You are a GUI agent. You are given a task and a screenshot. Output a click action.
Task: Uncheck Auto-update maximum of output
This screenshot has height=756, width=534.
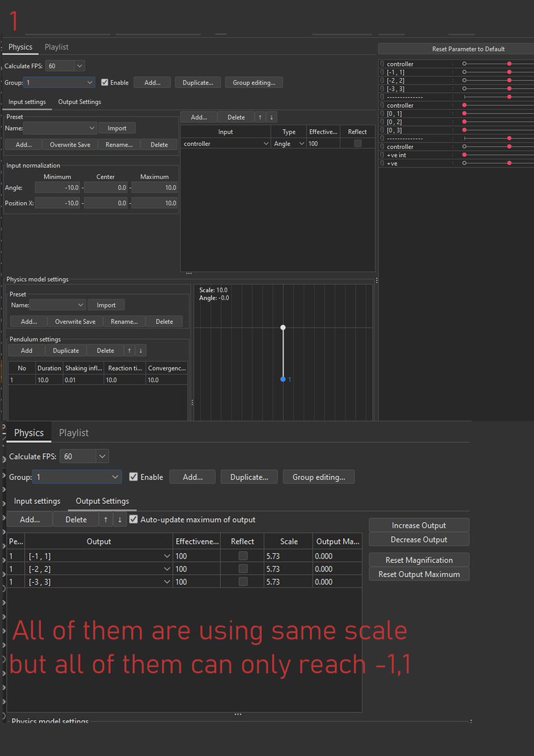(133, 520)
